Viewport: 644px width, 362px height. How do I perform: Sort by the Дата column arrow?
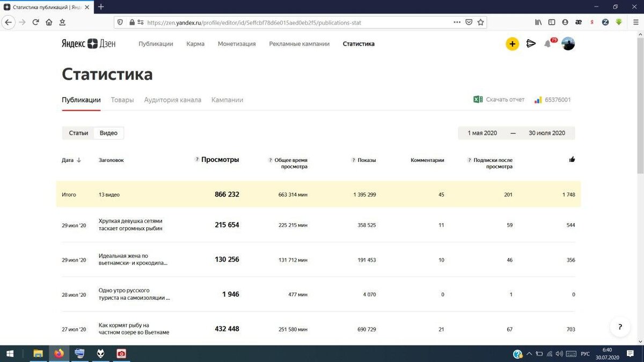(x=79, y=160)
